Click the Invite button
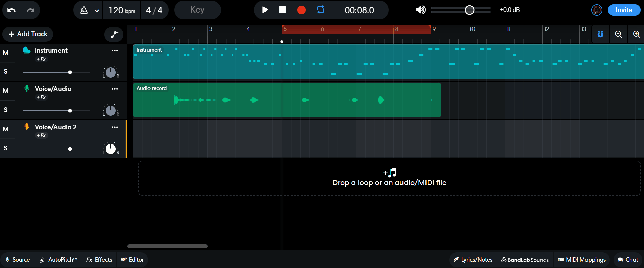 tap(624, 10)
